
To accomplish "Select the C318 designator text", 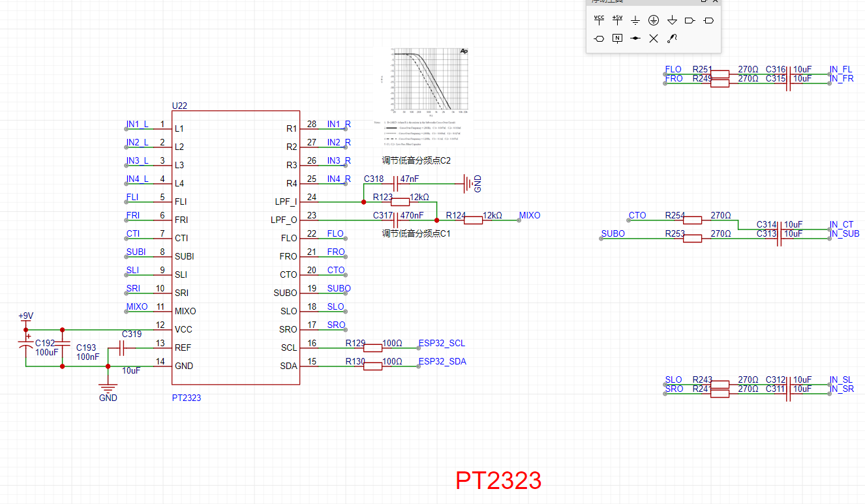I will pos(374,179).
